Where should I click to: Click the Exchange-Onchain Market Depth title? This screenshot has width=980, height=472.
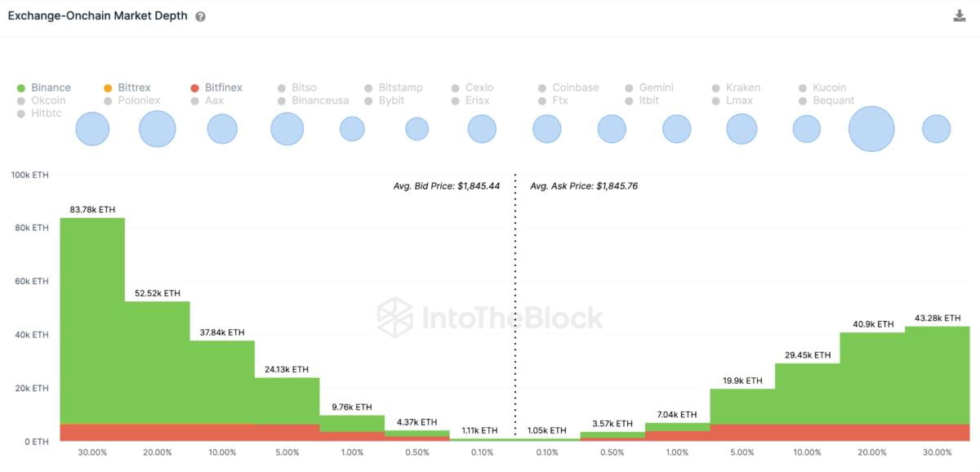97,16
